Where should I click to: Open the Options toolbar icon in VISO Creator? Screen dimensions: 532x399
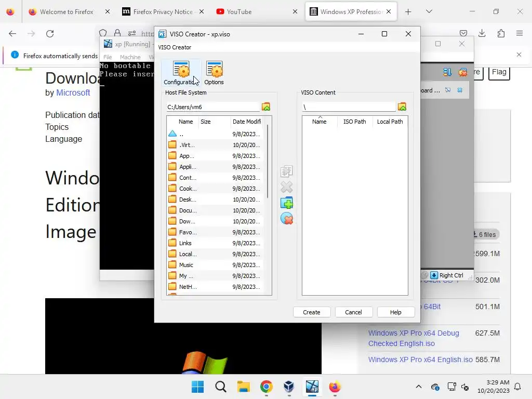click(214, 73)
